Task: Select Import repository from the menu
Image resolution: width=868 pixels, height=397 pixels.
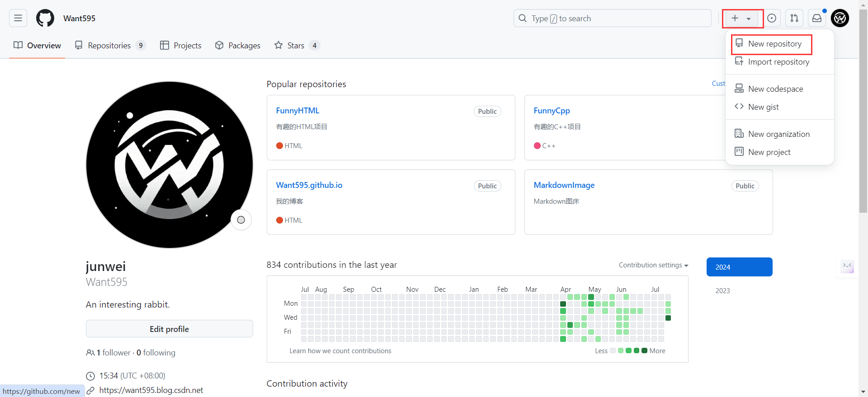Action: point(779,62)
